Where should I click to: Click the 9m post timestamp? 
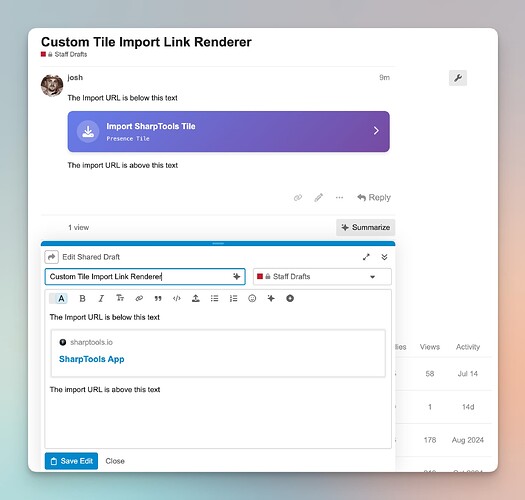click(x=384, y=77)
